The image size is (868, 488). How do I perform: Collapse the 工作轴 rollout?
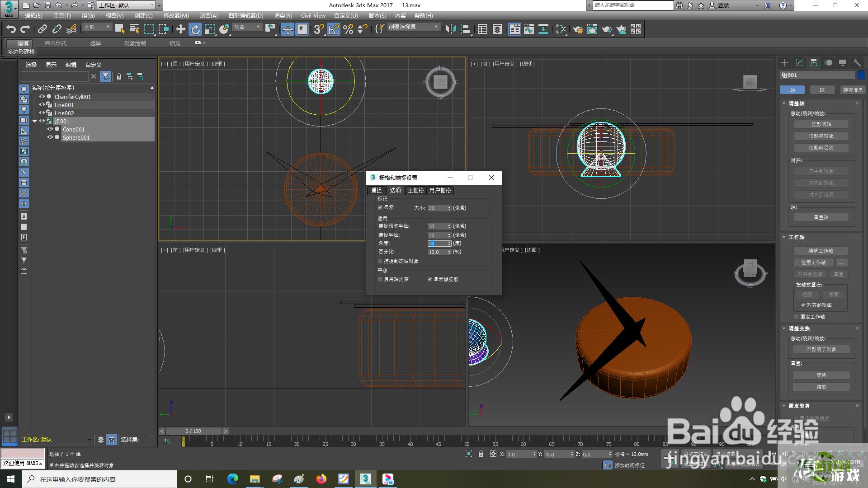[x=784, y=237]
